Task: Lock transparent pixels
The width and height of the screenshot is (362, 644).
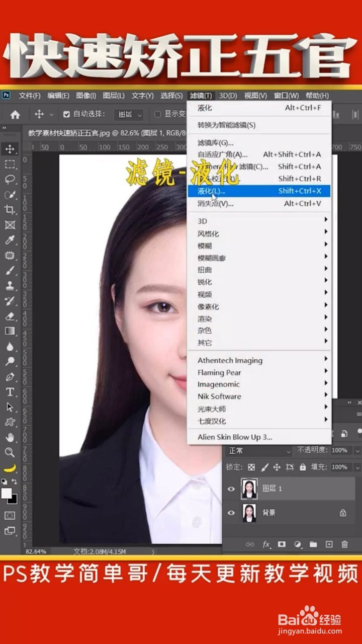Action: 251,467
